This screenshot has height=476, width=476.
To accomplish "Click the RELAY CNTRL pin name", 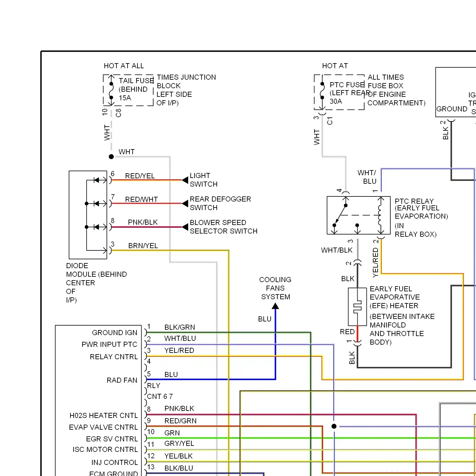I will tap(114, 357).
